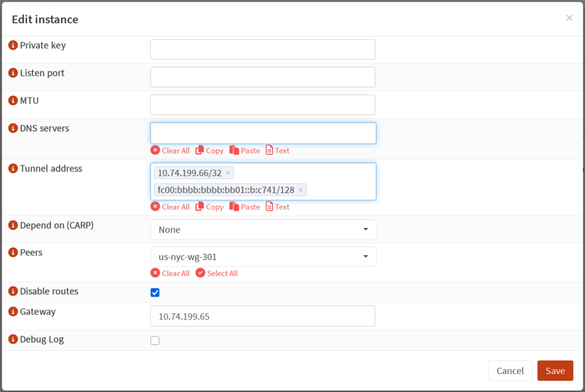585x392 pixels.
Task: Click Select All under Peers
Action: pyautogui.click(x=217, y=273)
